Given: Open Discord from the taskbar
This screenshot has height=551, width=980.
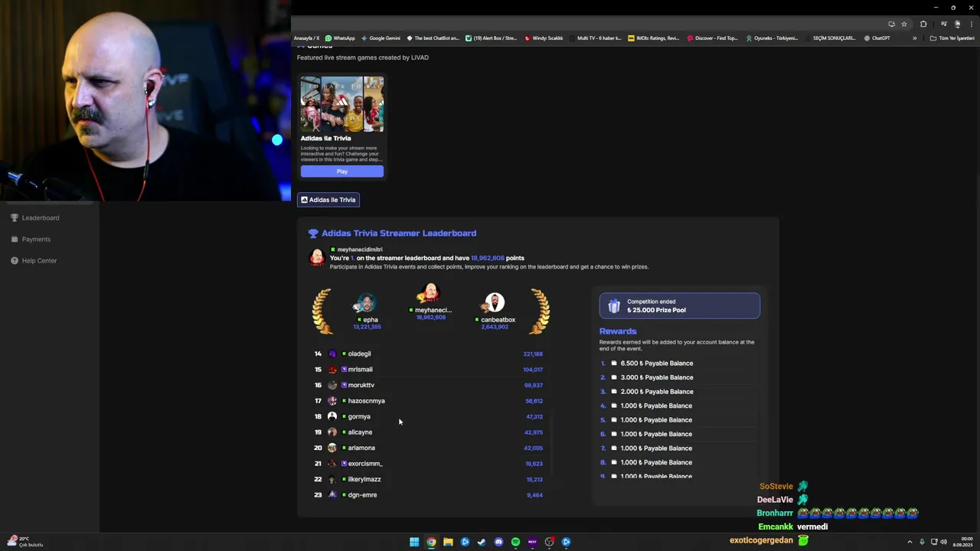Looking at the screenshot, I should click(498, 542).
